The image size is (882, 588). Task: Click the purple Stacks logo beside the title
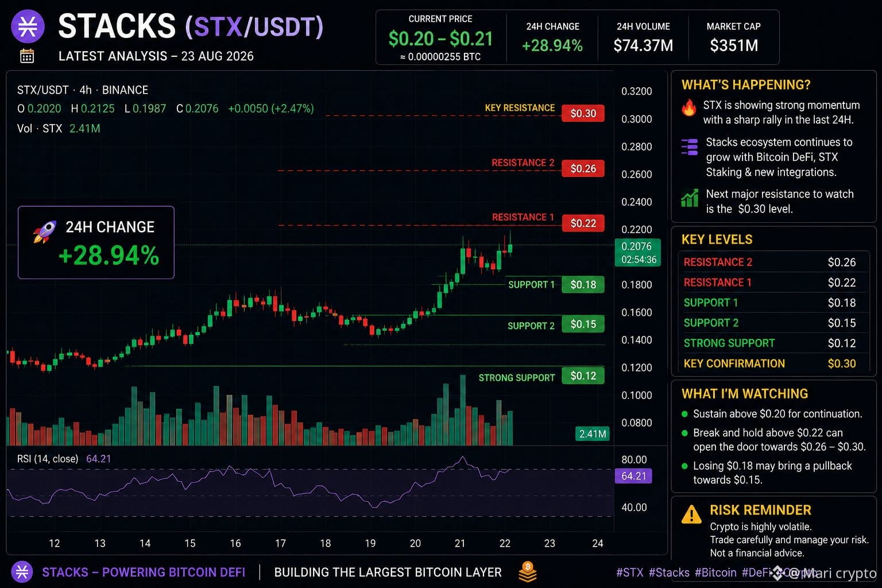pos(28,26)
